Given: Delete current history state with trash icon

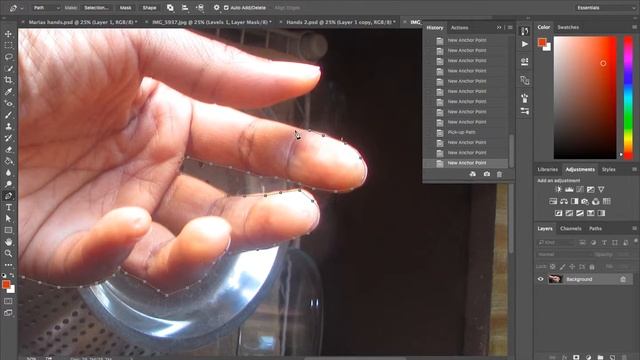Looking at the screenshot, I should coord(499,174).
